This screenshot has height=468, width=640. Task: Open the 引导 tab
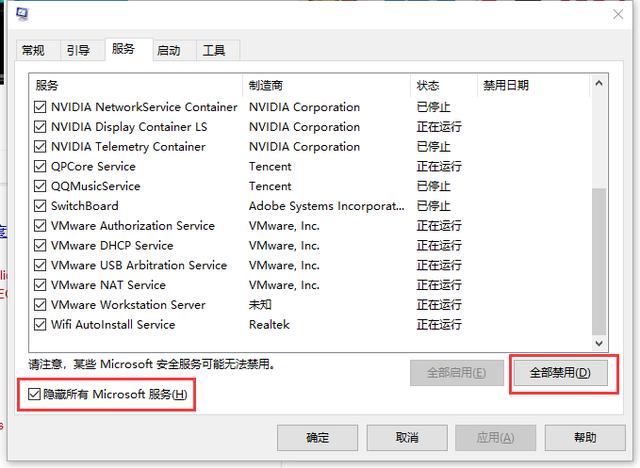(x=78, y=51)
